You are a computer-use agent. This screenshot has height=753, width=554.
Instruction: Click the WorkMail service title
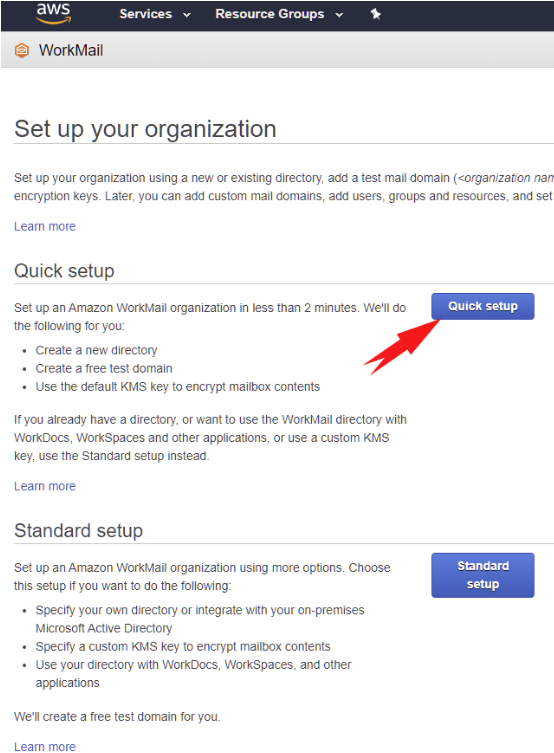(71, 50)
